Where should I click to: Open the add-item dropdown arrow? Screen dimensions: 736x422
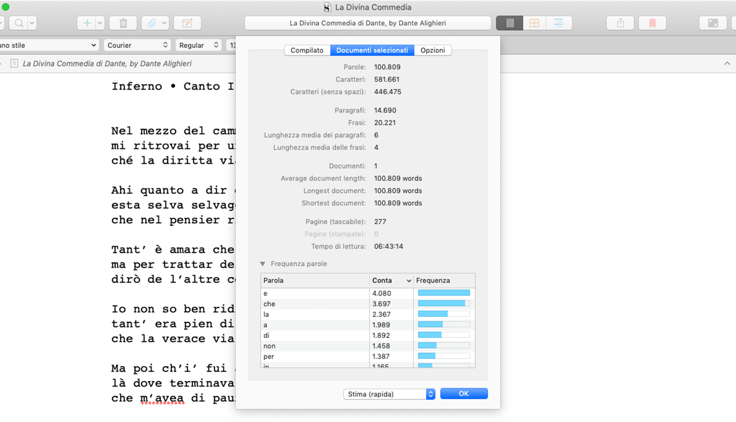[x=100, y=23]
